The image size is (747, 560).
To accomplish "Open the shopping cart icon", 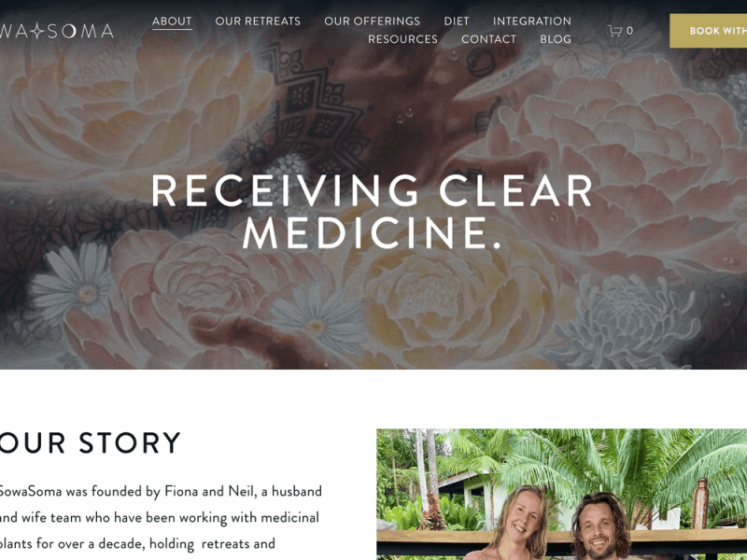I will pos(615,31).
